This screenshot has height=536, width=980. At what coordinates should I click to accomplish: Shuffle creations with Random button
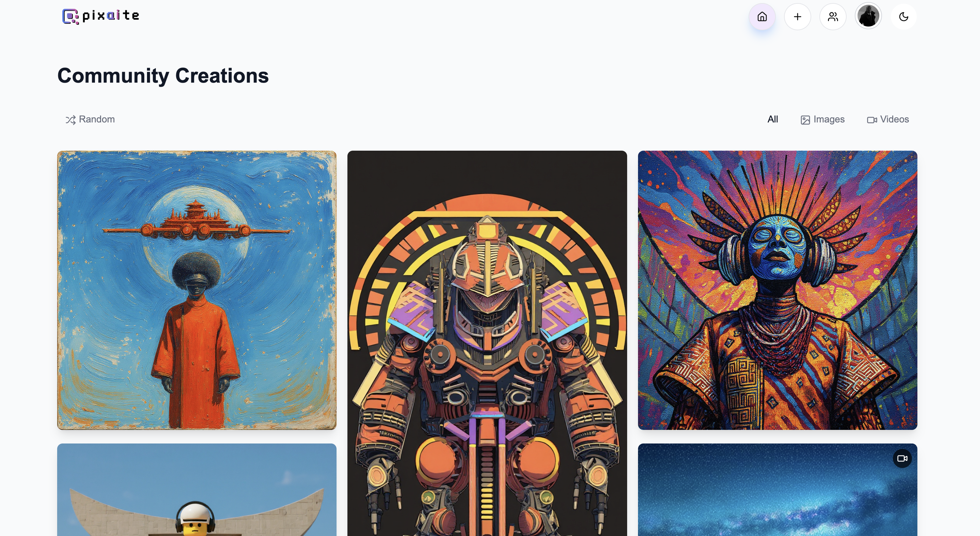[90, 119]
